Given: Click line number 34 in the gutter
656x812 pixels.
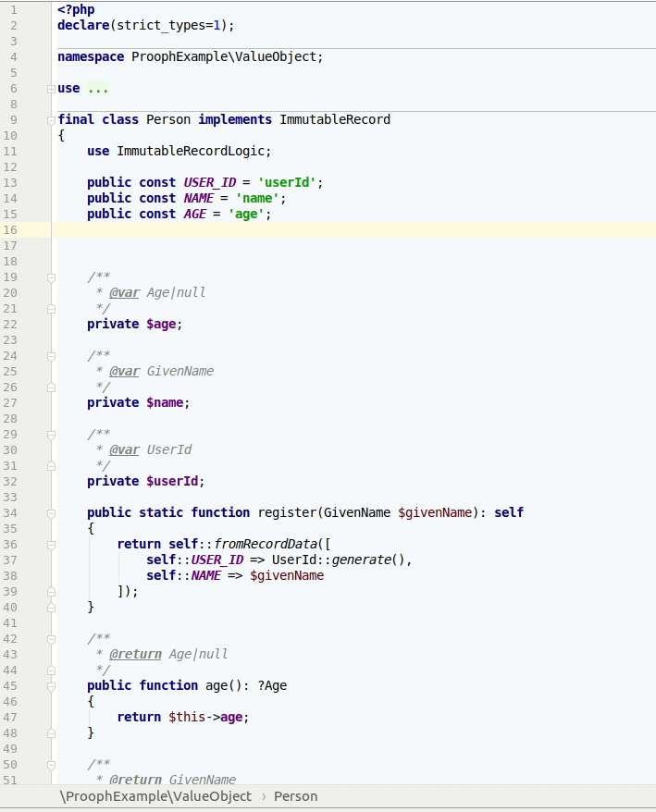Looking at the screenshot, I should [10, 512].
